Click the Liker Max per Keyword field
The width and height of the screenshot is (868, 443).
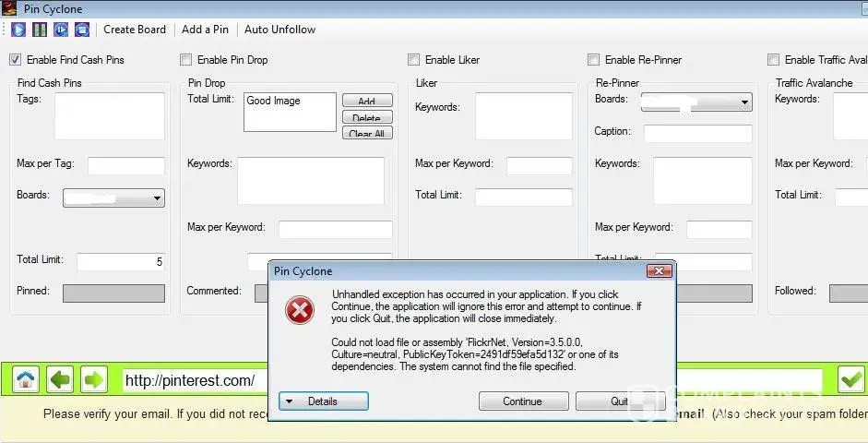click(540, 166)
